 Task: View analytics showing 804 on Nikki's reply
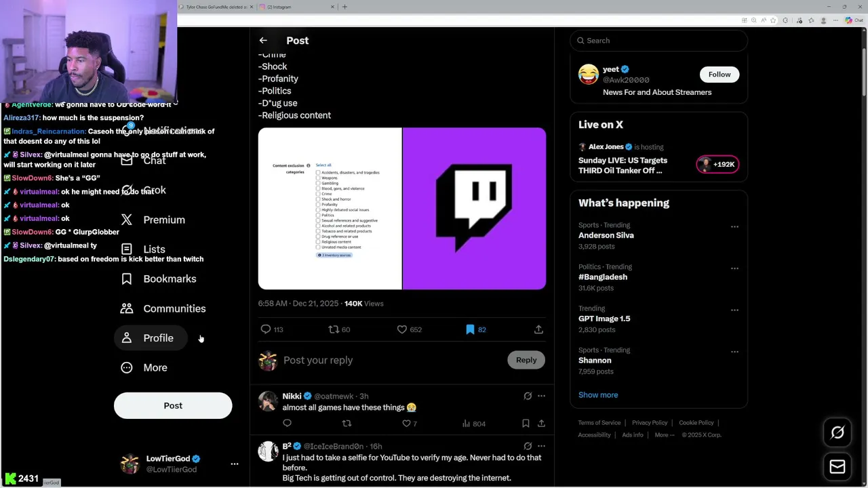[x=473, y=424]
